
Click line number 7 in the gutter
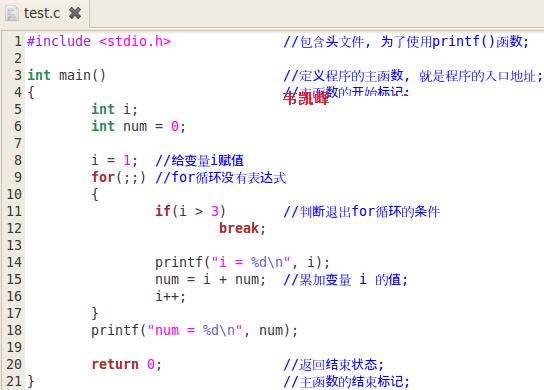click(18, 143)
